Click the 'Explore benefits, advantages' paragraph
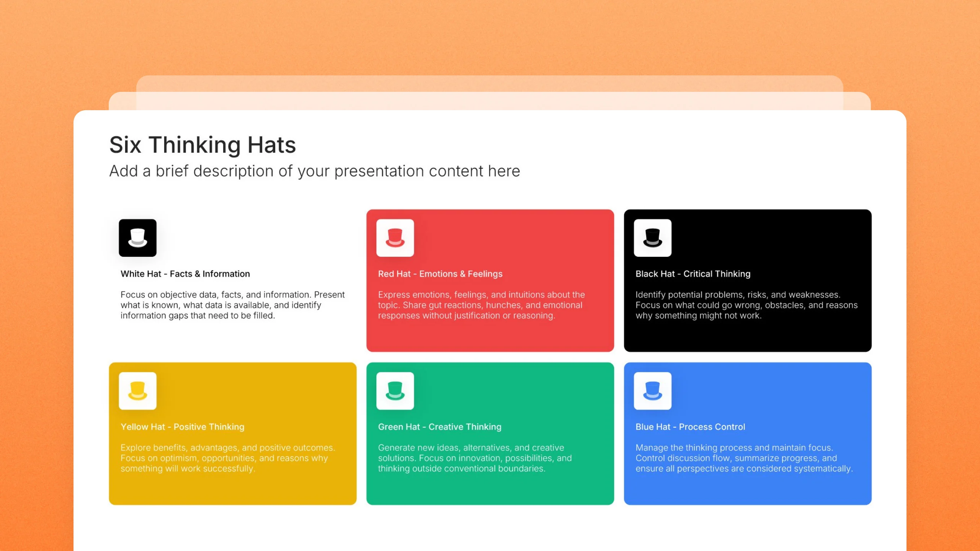This screenshot has width=980, height=551. tap(228, 458)
